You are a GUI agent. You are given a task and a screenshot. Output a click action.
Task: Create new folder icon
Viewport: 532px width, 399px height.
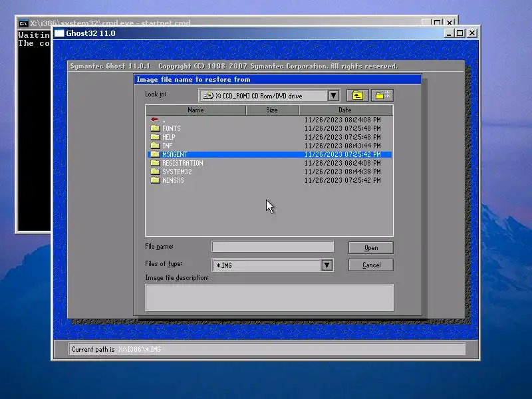click(382, 96)
